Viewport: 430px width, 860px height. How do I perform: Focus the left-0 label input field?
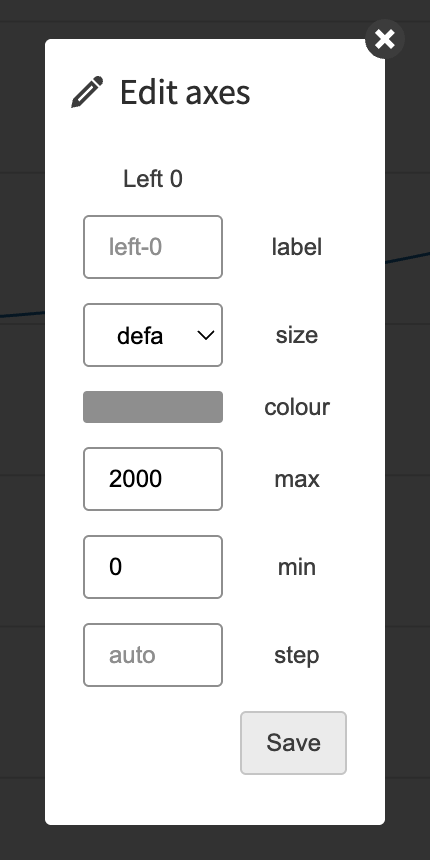click(153, 247)
